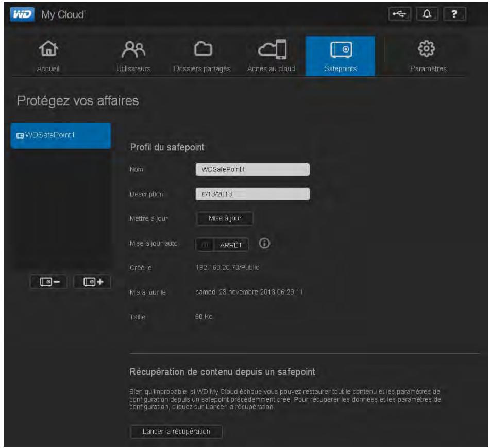This screenshot has height=448, width=490.
Task: Click Récupération de contenu depuis un safepoint heading
Action: (x=223, y=372)
